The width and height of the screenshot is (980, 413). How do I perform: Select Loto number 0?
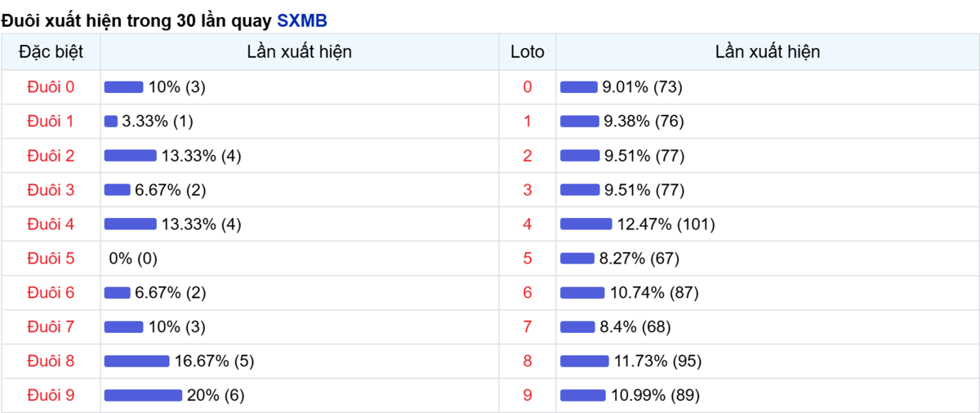[x=528, y=87]
